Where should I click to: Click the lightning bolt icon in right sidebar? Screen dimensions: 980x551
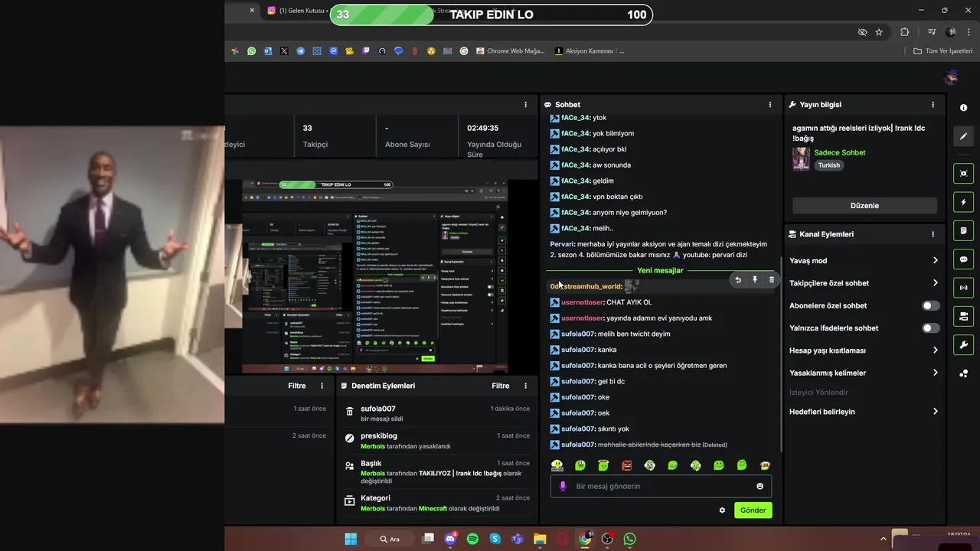[963, 202]
